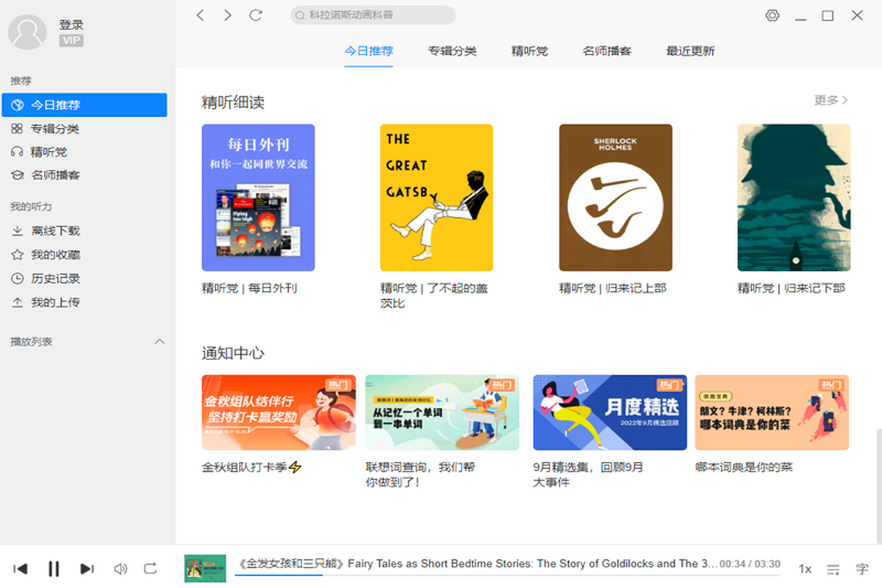Toggle the loop playback mode
The image size is (882, 588).
pos(151,568)
